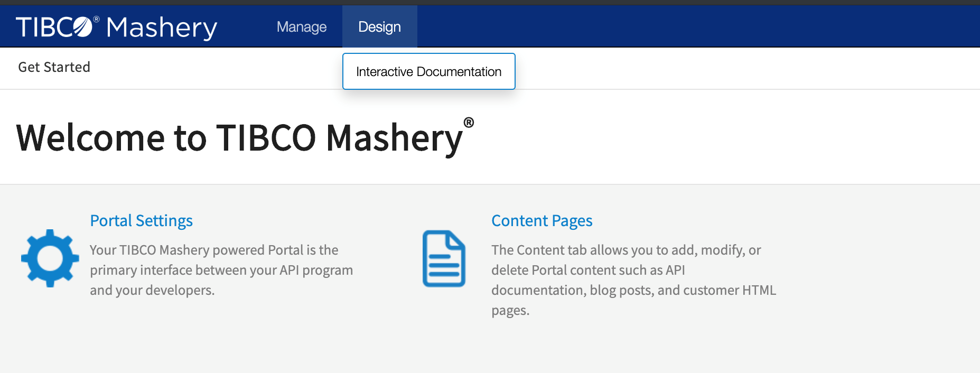The height and width of the screenshot is (373, 980).
Task: Collapse the Design dropdown menu
Action: [379, 27]
